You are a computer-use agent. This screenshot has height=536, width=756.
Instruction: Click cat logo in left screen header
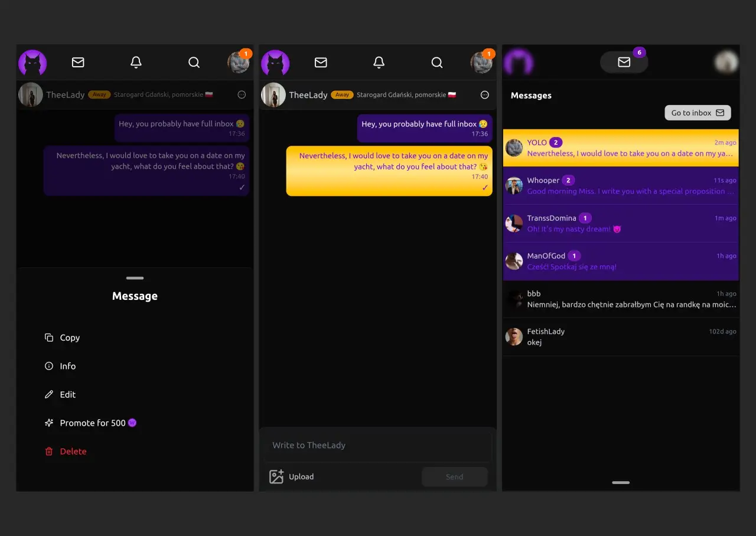[x=32, y=63]
